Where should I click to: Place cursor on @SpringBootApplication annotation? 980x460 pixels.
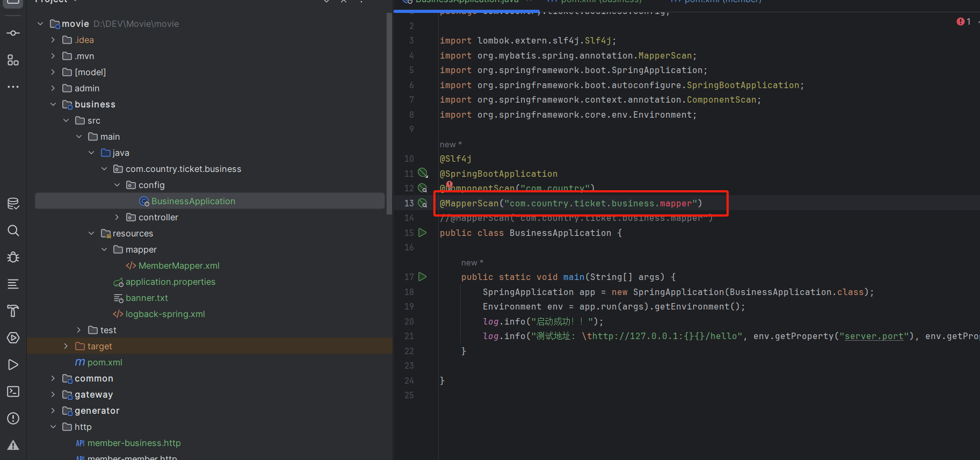(x=498, y=174)
